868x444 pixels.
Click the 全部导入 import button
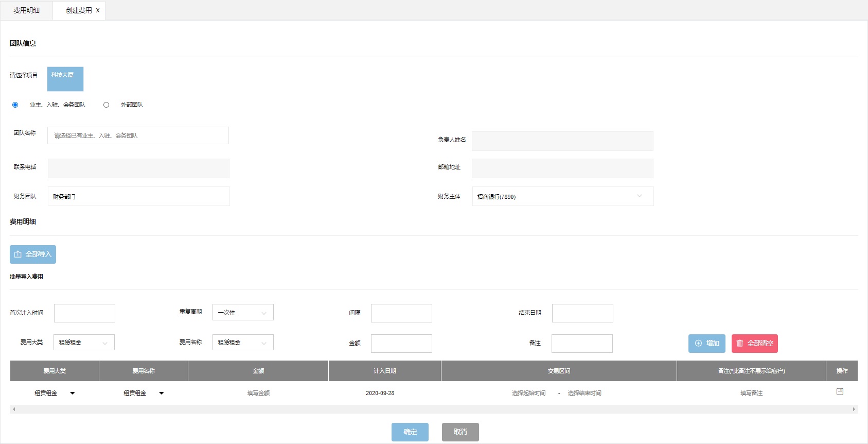pyautogui.click(x=33, y=254)
